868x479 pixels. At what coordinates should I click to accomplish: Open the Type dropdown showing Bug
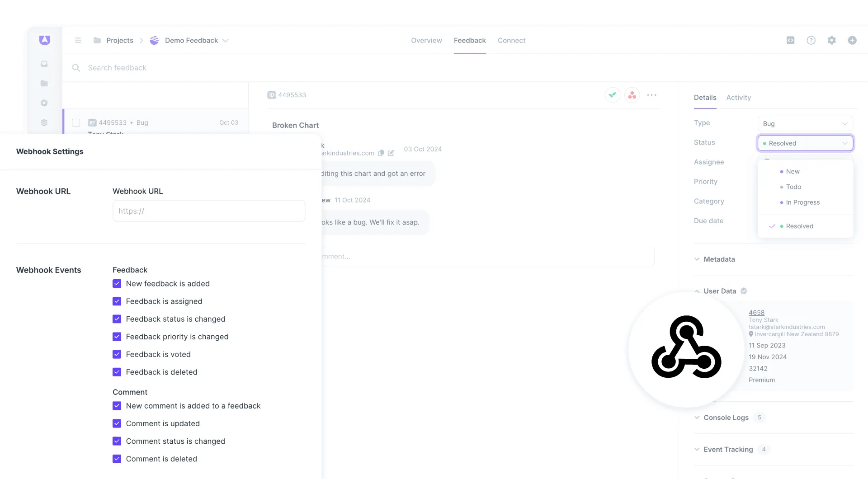point(805,123)
